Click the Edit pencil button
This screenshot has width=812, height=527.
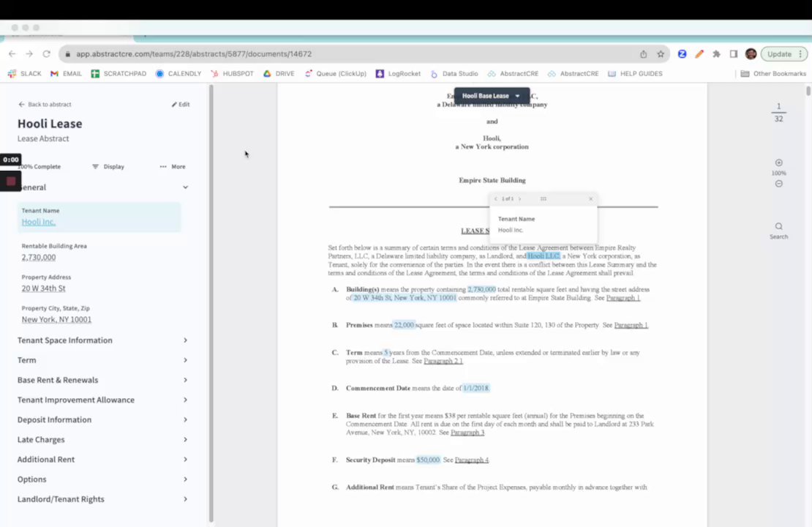(181, 104)
